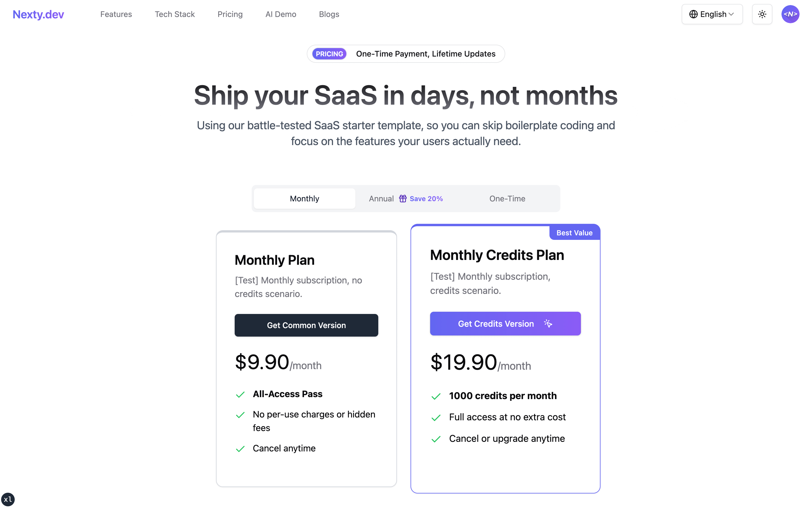Open the Blogs page

[329, 14]
